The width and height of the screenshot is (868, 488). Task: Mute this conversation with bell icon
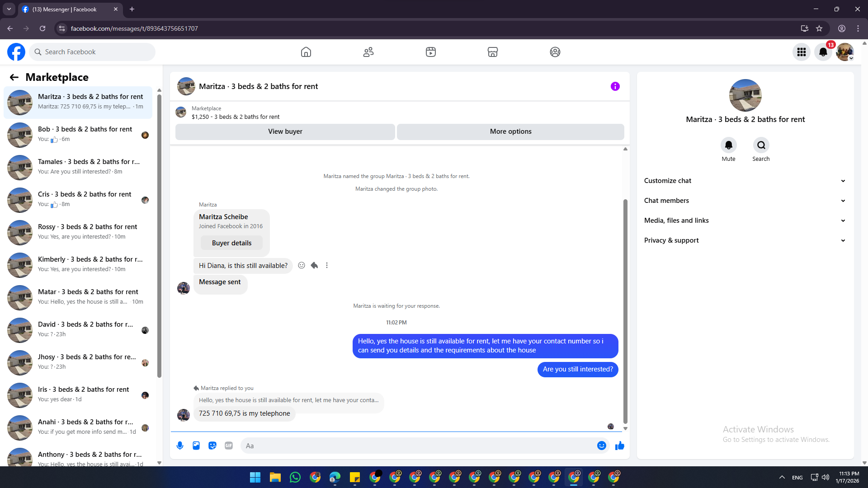(x=728, y=145)
